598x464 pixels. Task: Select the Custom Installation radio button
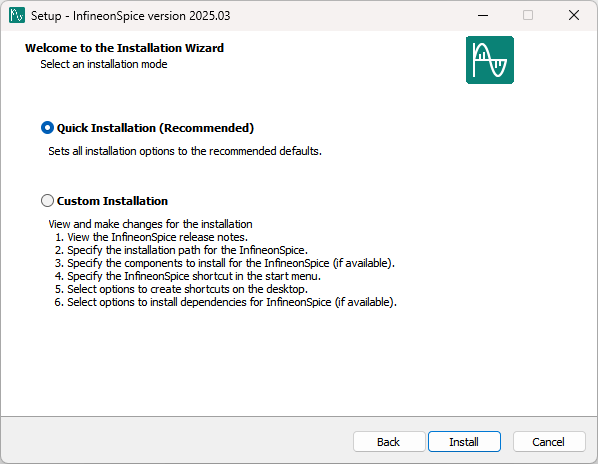[x=47, y=201]
